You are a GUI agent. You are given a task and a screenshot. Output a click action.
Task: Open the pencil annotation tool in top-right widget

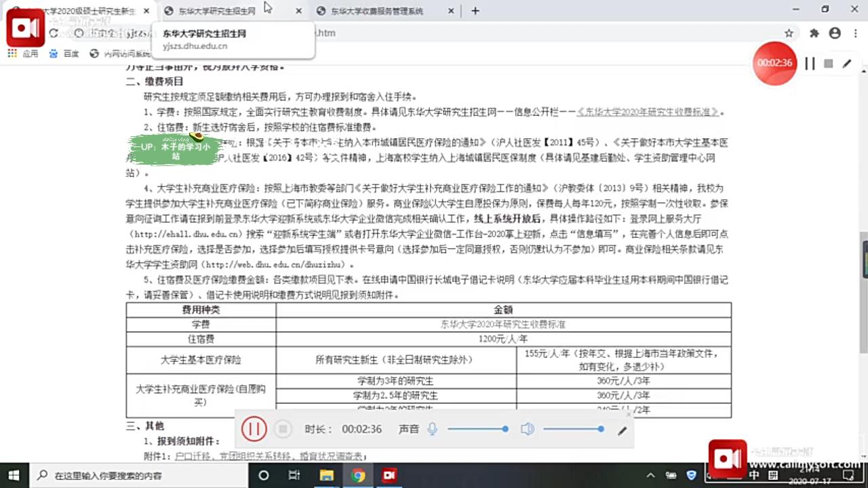coord(846,63)
